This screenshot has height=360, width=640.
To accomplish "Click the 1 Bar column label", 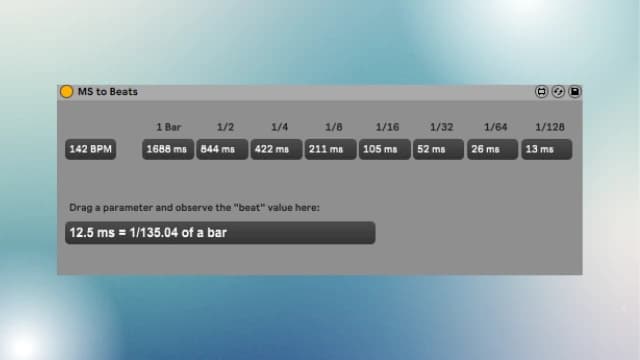I will click(169, 127).
